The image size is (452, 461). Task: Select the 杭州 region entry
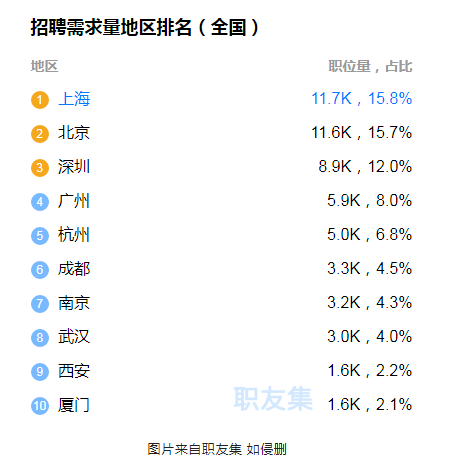click(x=74, y=235)
